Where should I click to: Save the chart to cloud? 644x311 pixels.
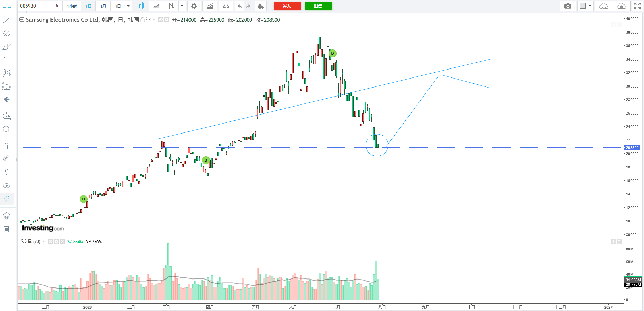[x=622, y=6]
